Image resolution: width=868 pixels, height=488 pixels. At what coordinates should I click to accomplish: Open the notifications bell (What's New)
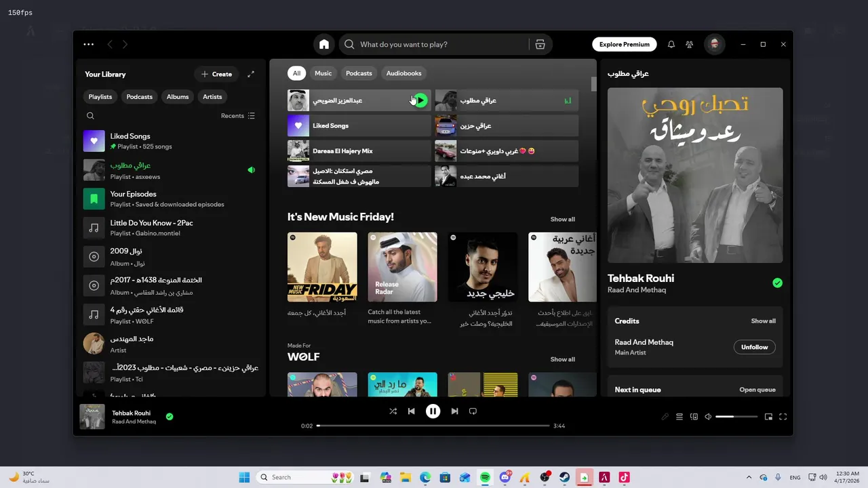[671, 44]
